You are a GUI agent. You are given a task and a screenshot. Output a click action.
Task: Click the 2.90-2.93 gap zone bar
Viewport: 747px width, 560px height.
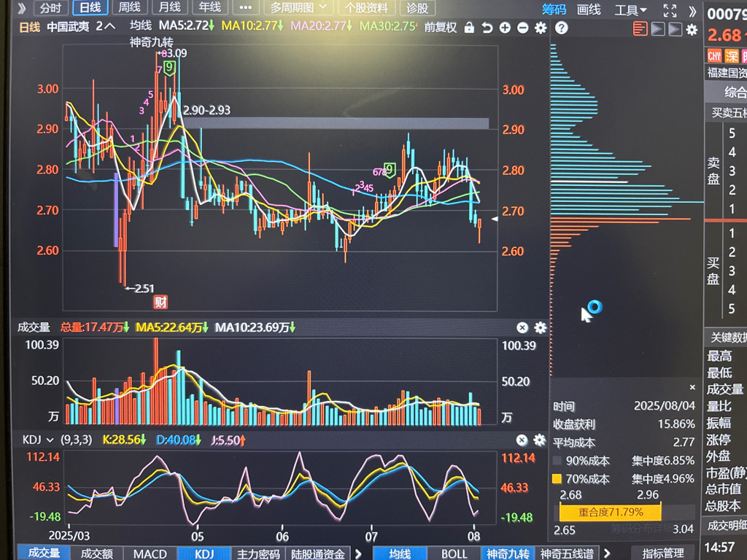coord(336,122)
